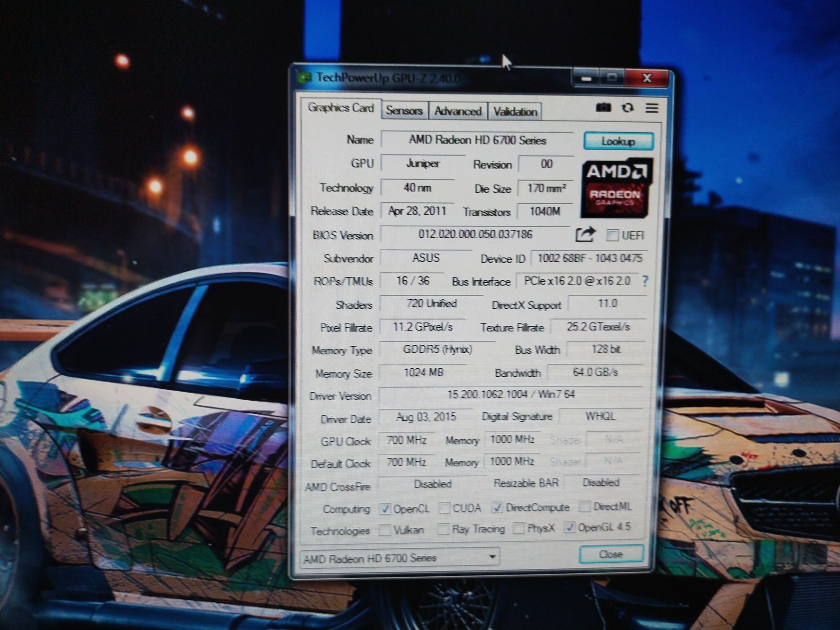This screenshot has height=630, width=840.
Task: Click the Pixel Fillrate 11.2 GPixel/s value
Action: pos(423,327)
